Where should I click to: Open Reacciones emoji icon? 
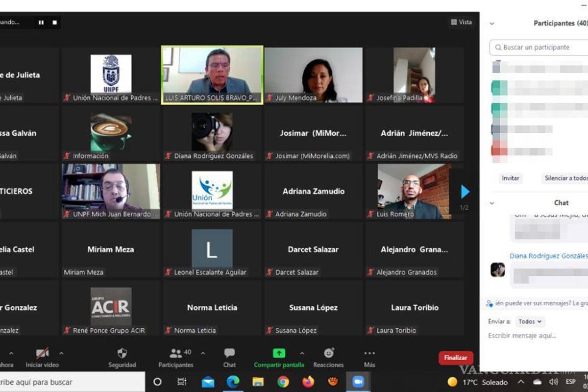click(329, 353)
